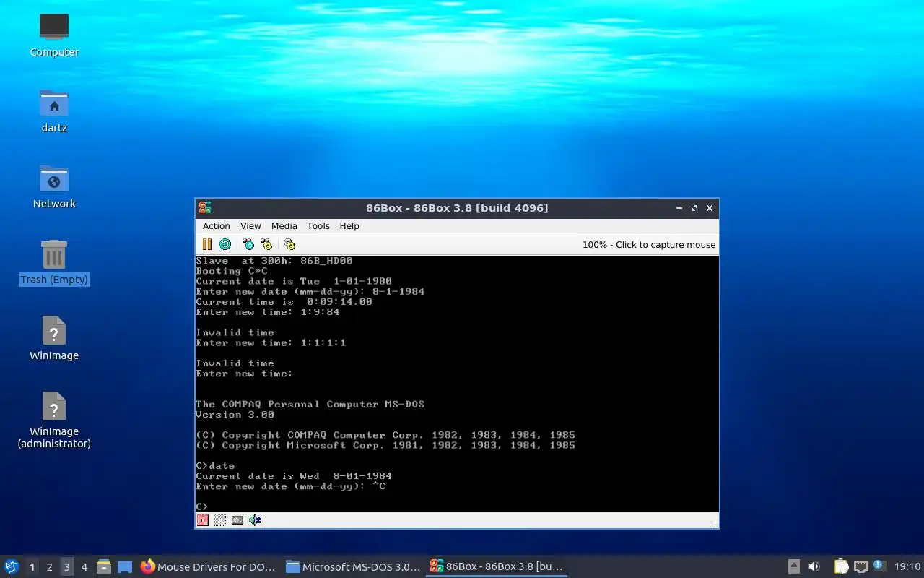Open file manager from taskbar quick launch

(104, 567)
